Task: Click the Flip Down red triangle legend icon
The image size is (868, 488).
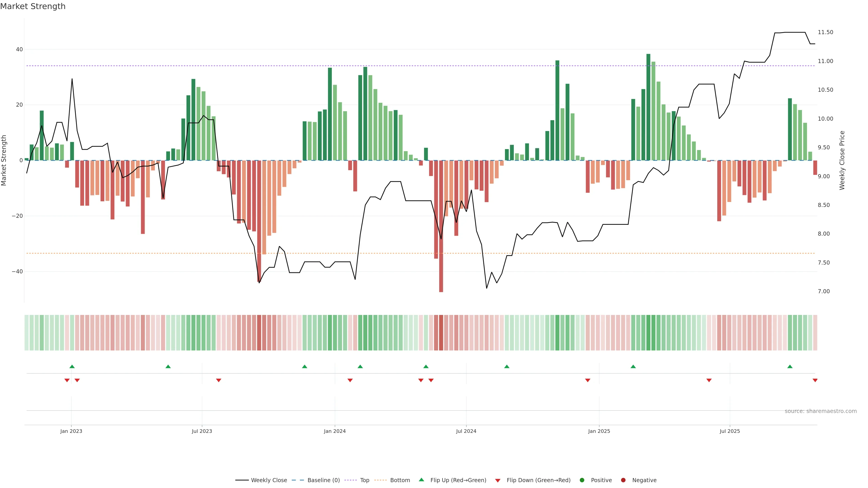Action: (498, 481)
